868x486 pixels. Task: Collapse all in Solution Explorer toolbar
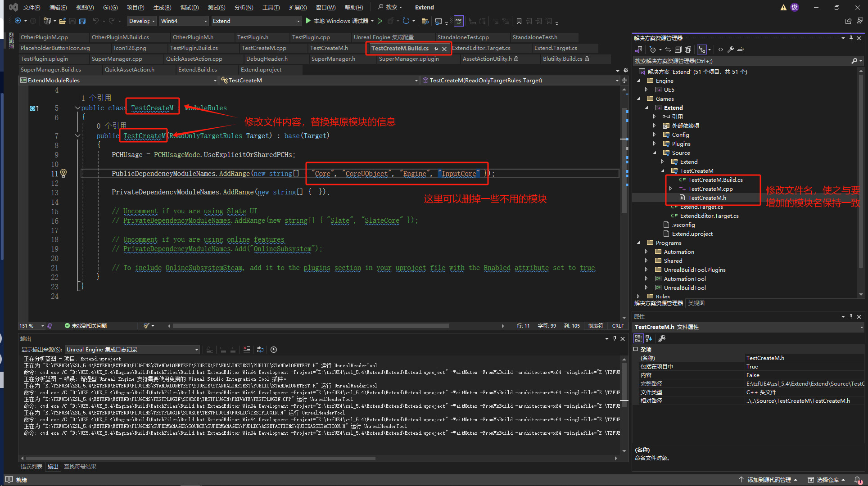(x=678, y=49)
